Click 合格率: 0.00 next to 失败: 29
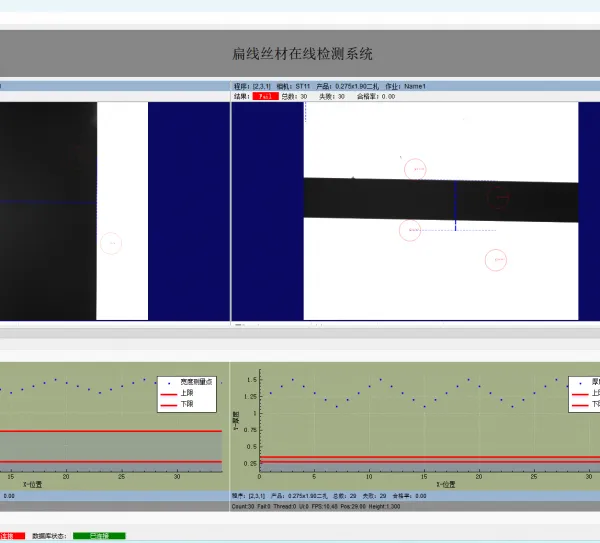Screen dimensions: 600x543 [x=409, y=496]
